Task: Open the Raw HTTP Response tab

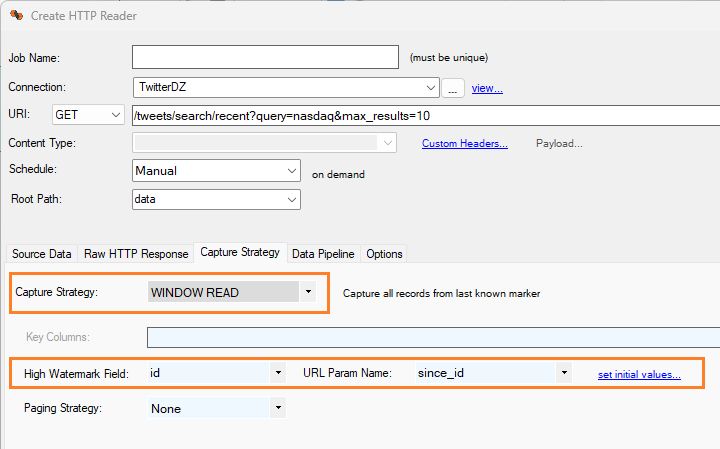Action: pyautogui.click(x=136, y=254)
